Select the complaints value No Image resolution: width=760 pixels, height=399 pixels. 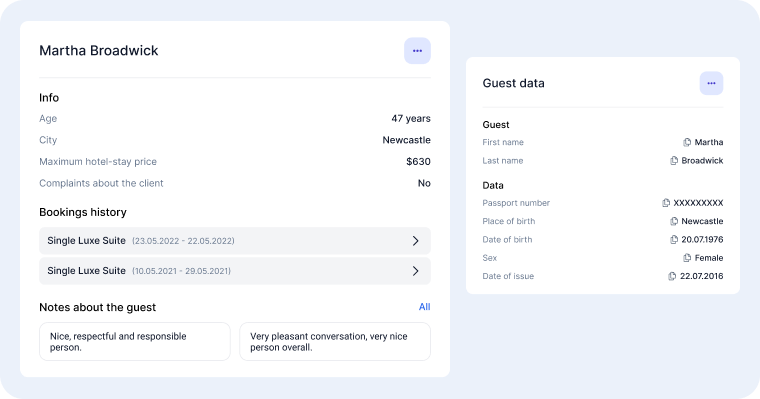pos(424,183)
